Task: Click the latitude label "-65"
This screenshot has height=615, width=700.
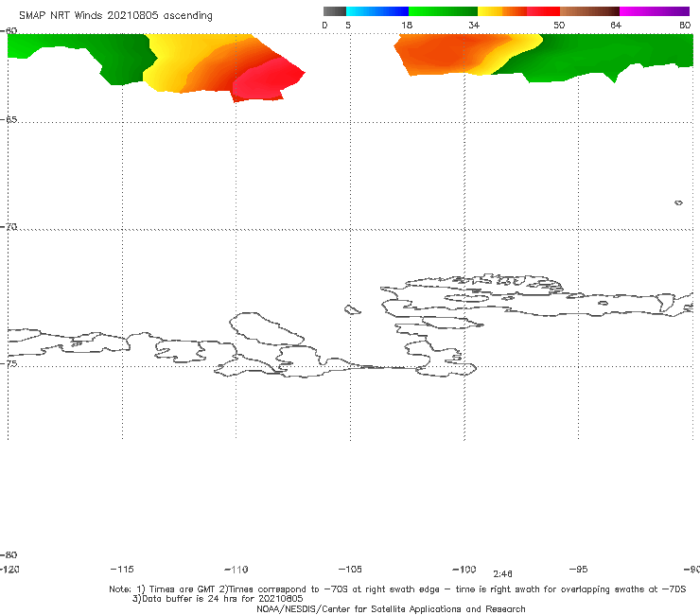Action: 9,120
